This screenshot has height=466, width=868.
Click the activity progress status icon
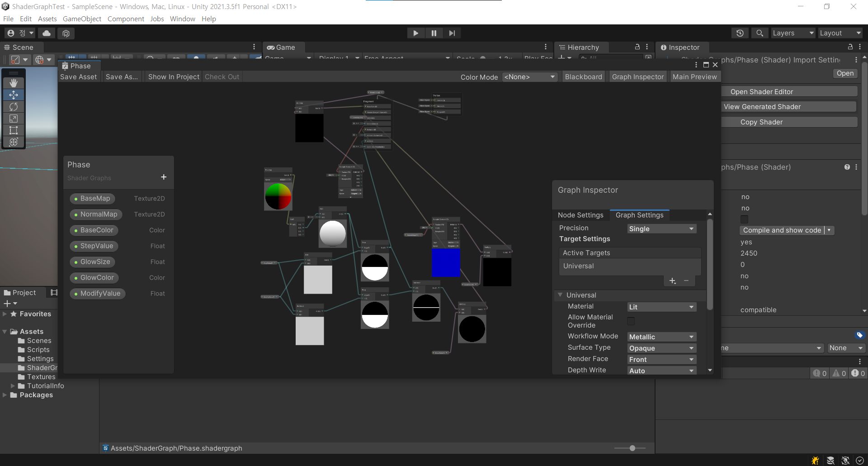(x=859, y=461)
